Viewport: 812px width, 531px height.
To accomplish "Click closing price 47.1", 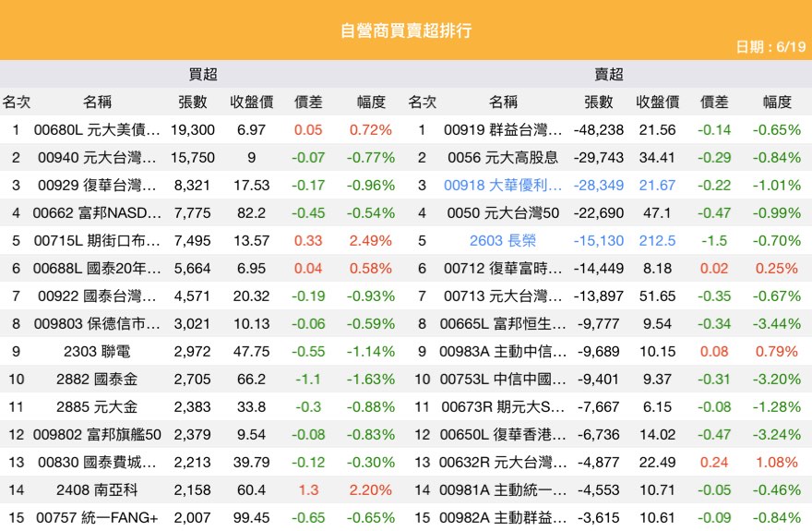I will [x=657, y=213].
